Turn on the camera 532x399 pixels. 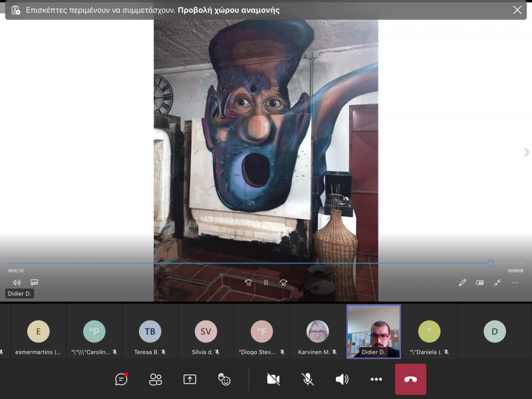click(273, 379)
